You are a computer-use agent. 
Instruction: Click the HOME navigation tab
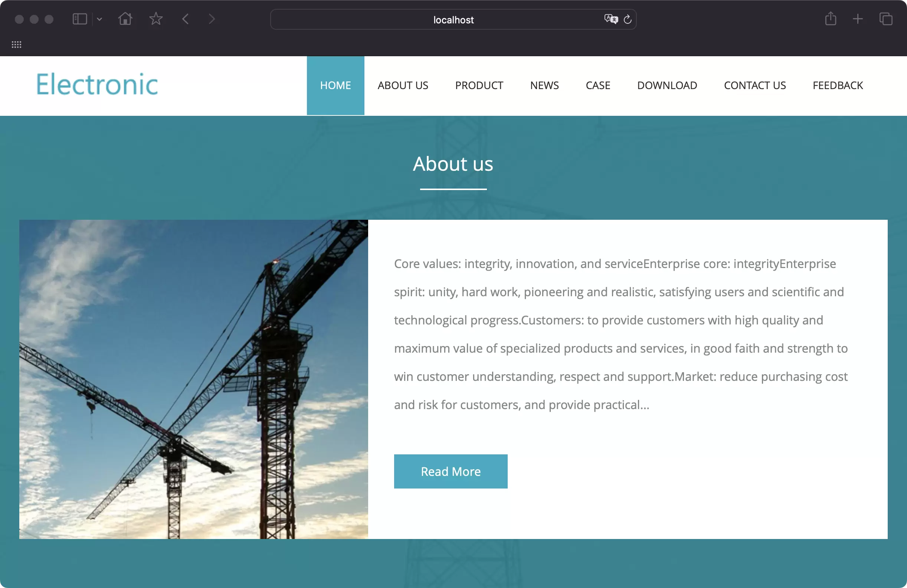click(x=335, y=85)
